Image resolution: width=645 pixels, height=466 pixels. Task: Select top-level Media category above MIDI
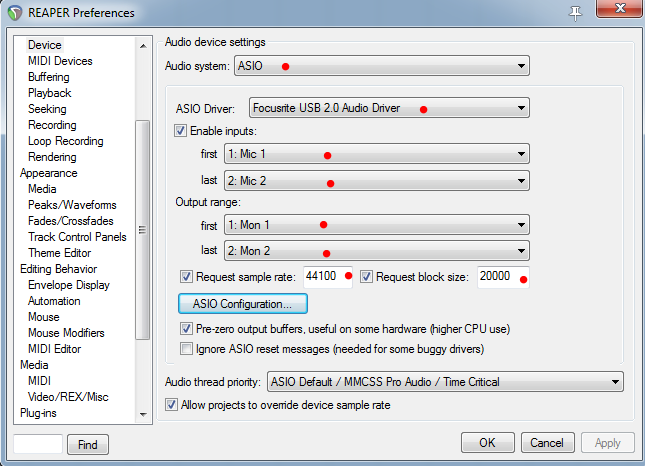click(34, 365)
